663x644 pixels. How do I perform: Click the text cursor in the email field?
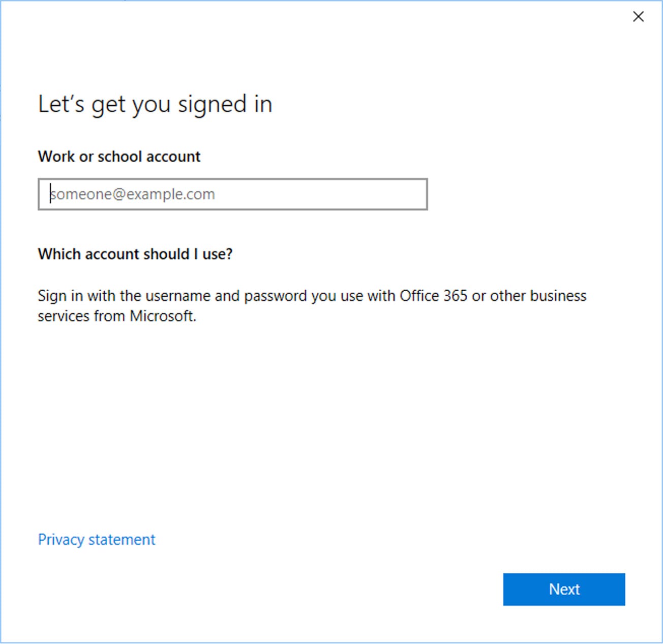[x=50, y=194]
